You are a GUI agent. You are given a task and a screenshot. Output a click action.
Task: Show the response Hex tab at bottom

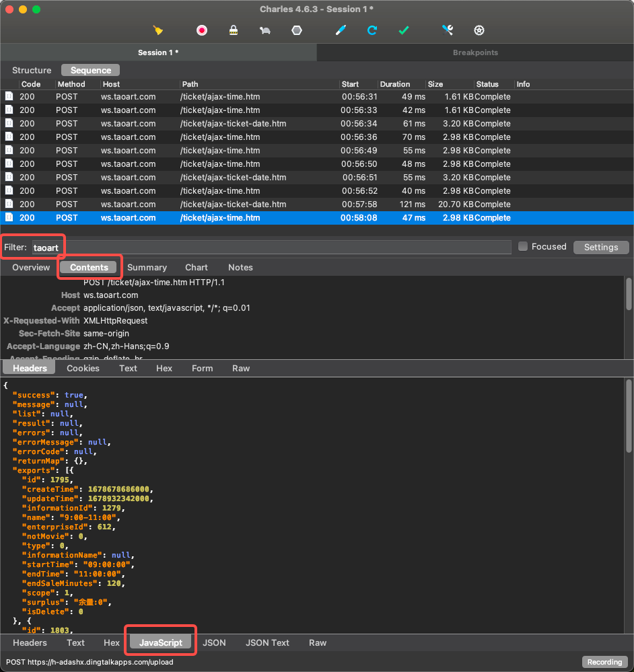click(112, 642)
